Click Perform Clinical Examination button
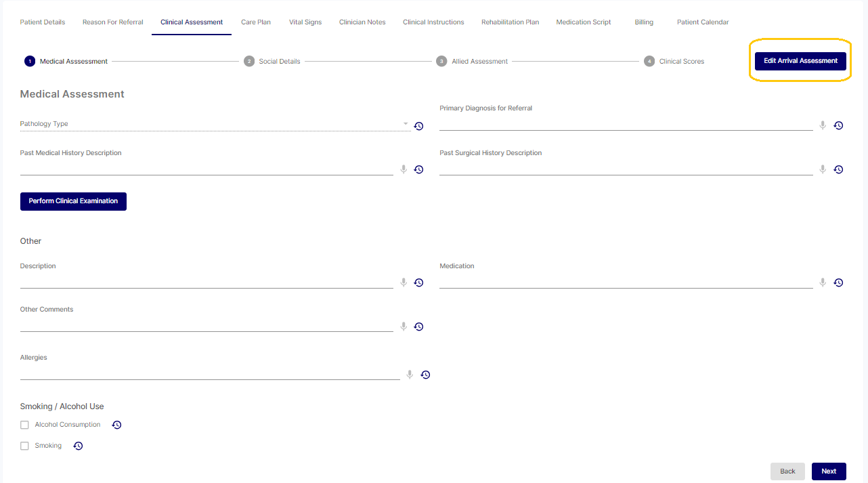Image resolution: width=868 pixels, height=483 pixels. 73,201
